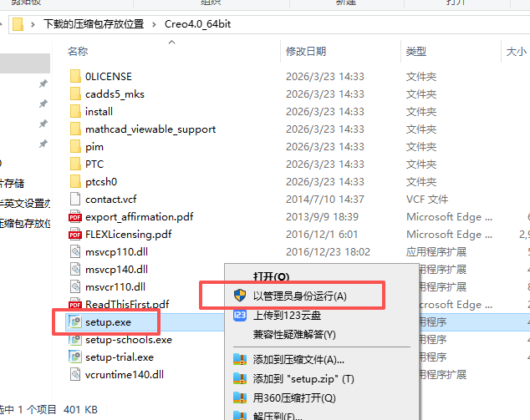The image size is (530, 420).
Task: Sort by 修改日期 column header
Action: (306, 51)
